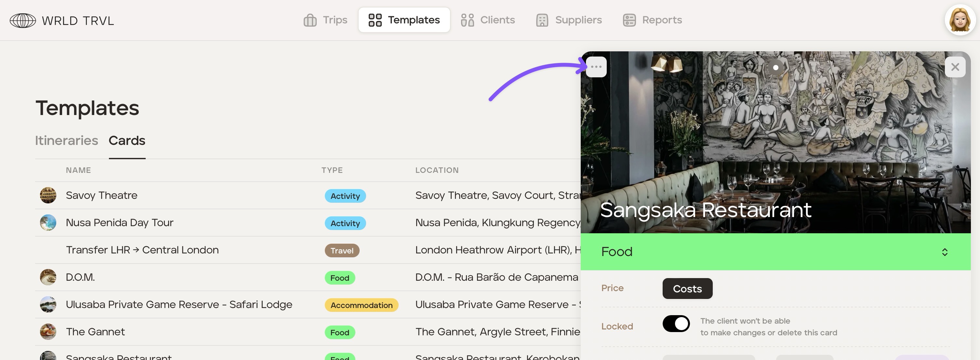Close the Sangsaka Restaurant card panel
The width and height of the screenshot is (980, 360).
[955, 67]
